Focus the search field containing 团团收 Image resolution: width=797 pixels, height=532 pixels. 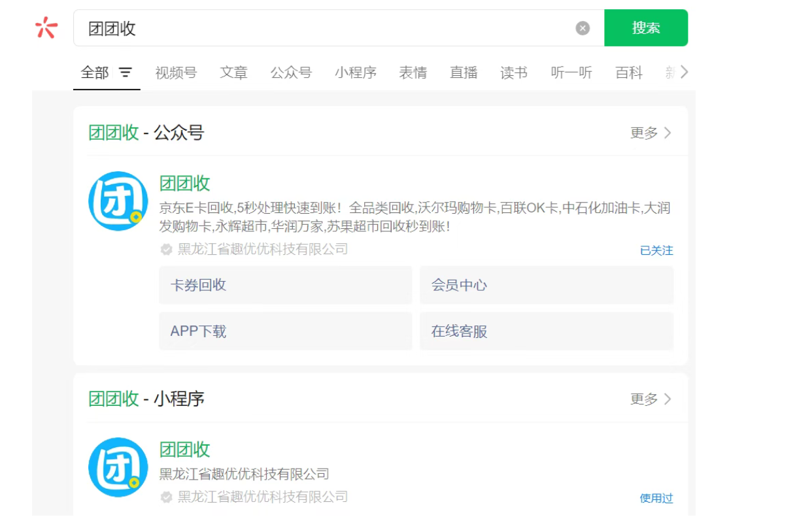(x=339, y=28)
